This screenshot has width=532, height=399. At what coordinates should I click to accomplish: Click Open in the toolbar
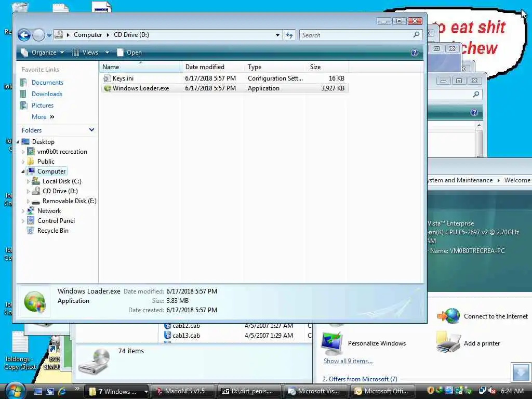coord(129,52)
